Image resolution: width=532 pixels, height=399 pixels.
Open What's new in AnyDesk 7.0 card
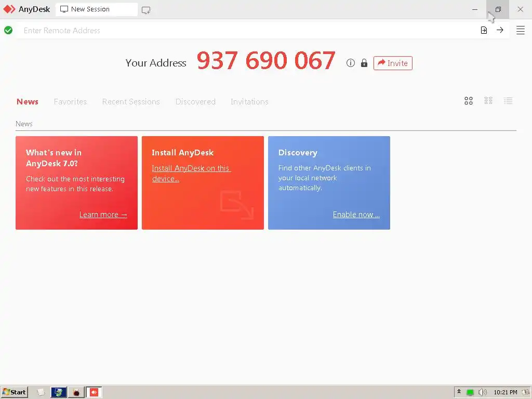(77, 183)
